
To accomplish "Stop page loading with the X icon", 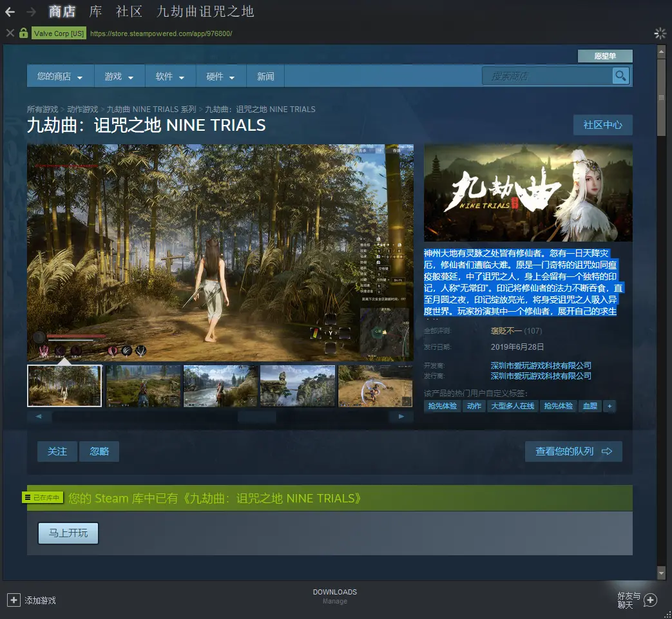I will [x=10, y=33].
